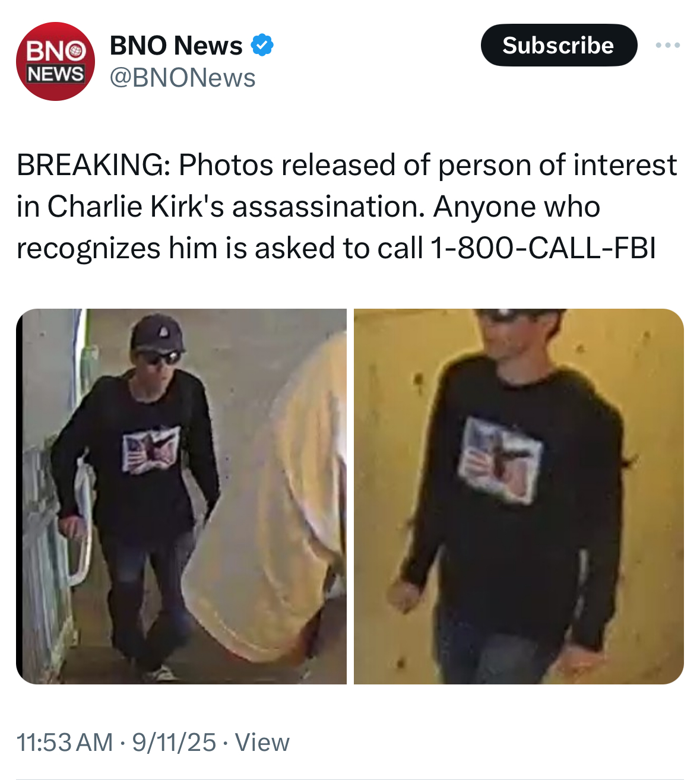Click the flag graphic on shirt in left photo
The height and width of the screenshot is (780, 700).
point(151,449)
